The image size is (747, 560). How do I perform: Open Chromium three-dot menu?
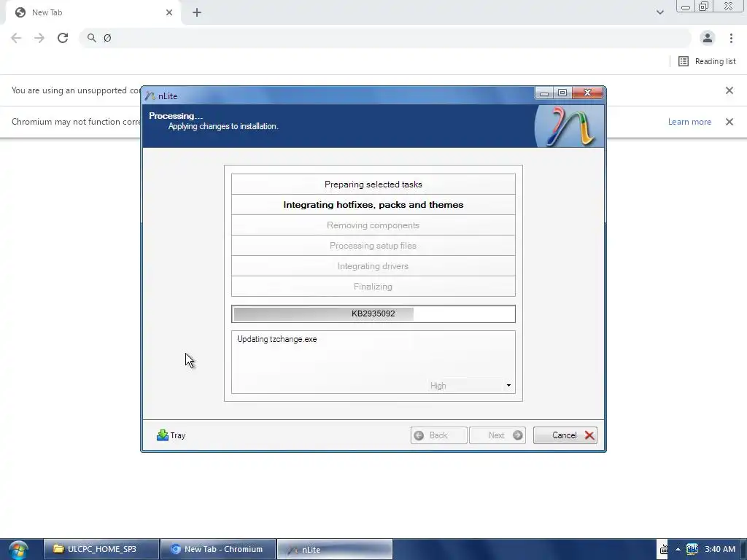click(731, 38)
